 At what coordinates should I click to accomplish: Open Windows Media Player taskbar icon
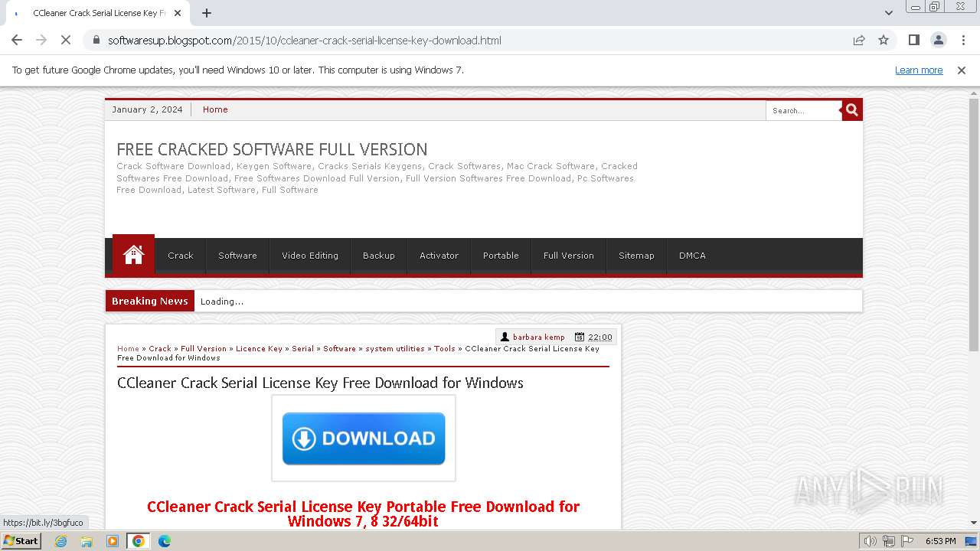click(113, 541)
